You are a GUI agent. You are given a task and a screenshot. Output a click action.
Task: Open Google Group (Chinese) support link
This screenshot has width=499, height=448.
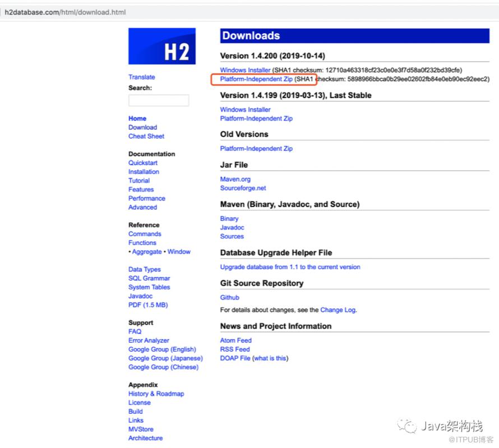click(163, 367)
